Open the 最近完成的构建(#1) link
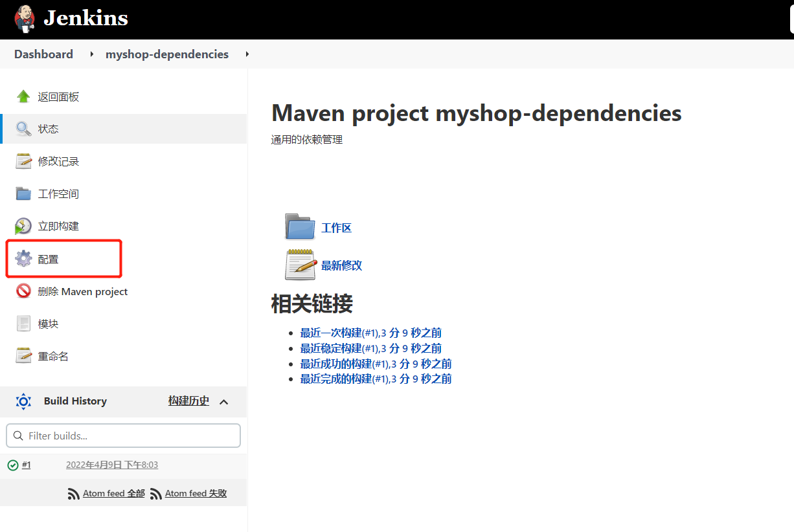The image size is (794, 532). (x=376, y=379)
